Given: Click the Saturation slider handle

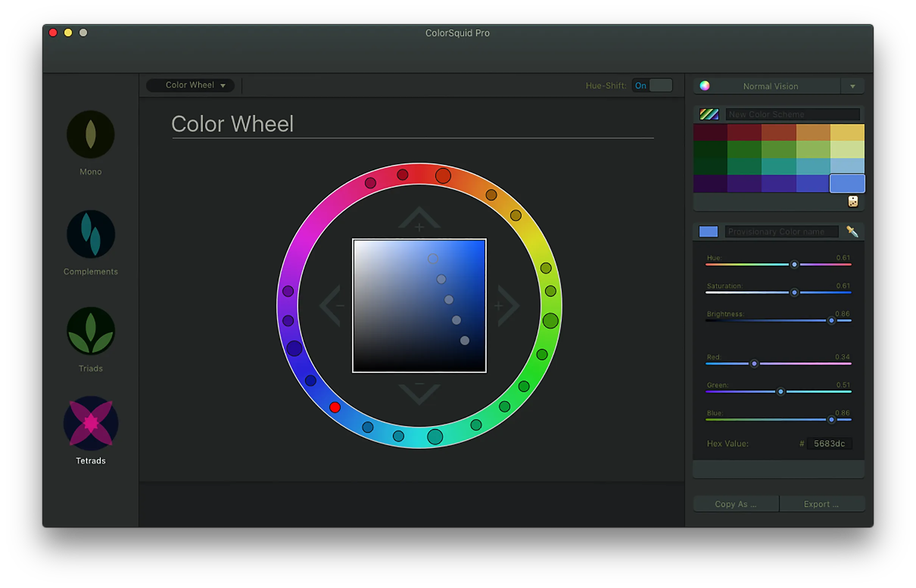Looking at the screenshot, I should coord(794,292).
